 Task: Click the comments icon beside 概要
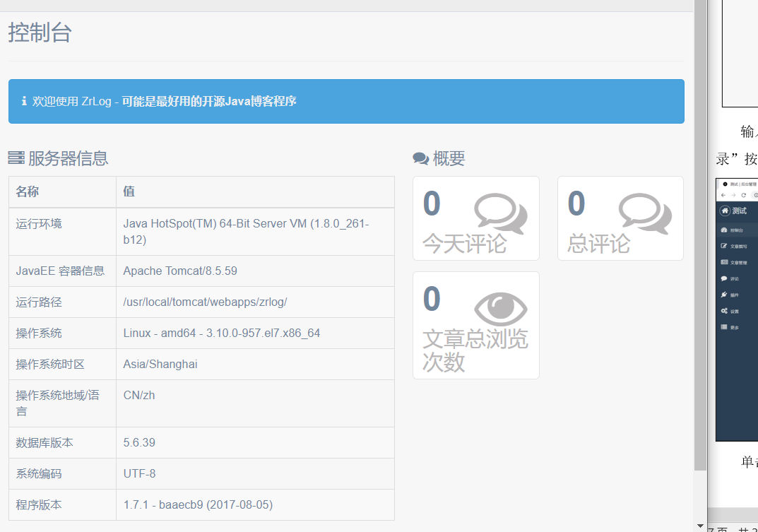tap(420, 158)
